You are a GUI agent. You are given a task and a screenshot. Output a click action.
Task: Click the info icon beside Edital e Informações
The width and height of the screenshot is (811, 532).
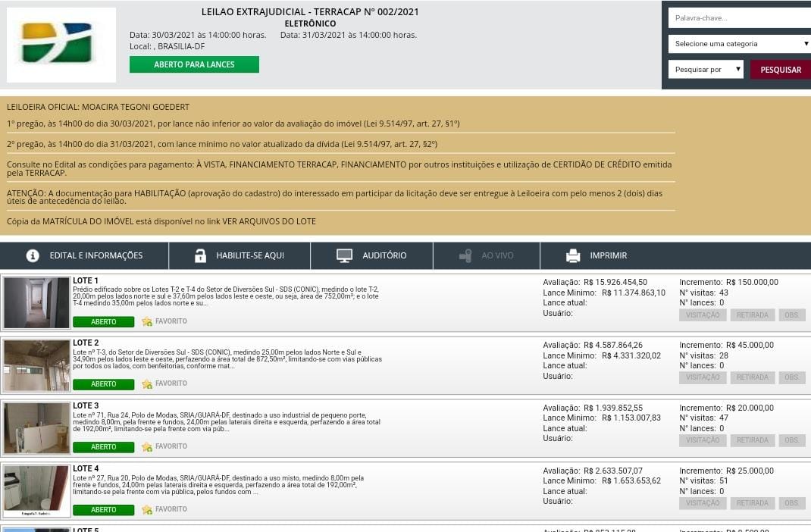click(x=33, y=255)
